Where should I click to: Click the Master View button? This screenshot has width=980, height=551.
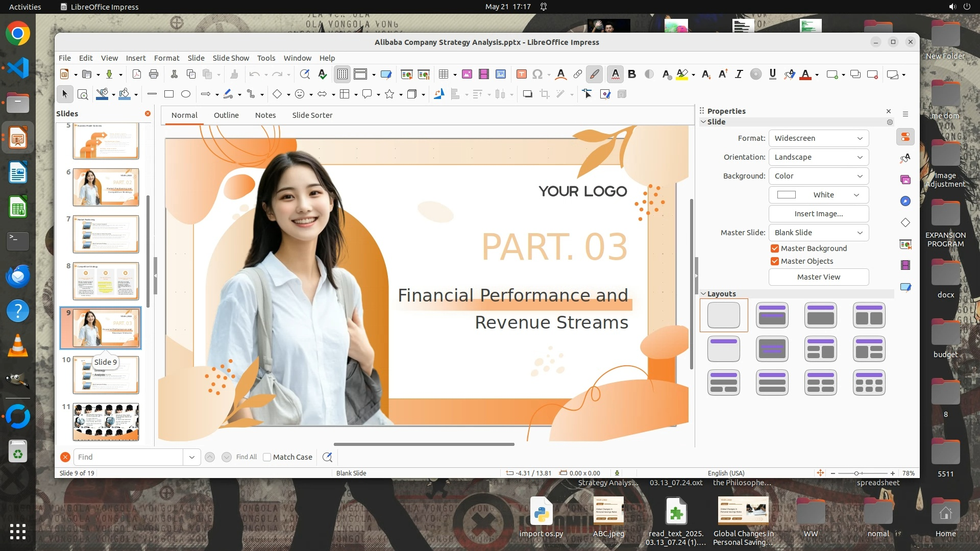pyautogui.click(x=818, y=277)
